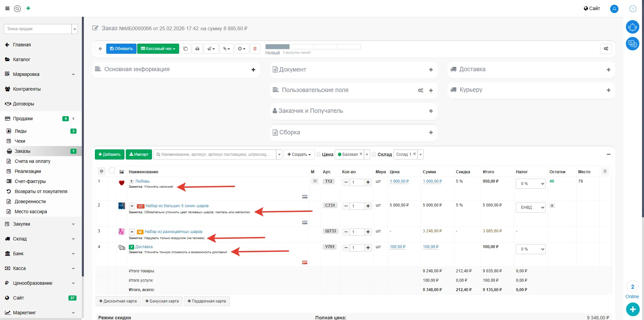Click the back arrow in order toolbar
This screenshot has height=320, width=644.
(100, 49)
